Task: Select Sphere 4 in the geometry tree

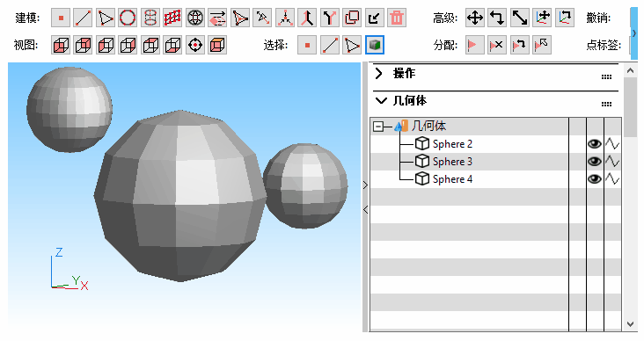Action: [x=452, y=179]
